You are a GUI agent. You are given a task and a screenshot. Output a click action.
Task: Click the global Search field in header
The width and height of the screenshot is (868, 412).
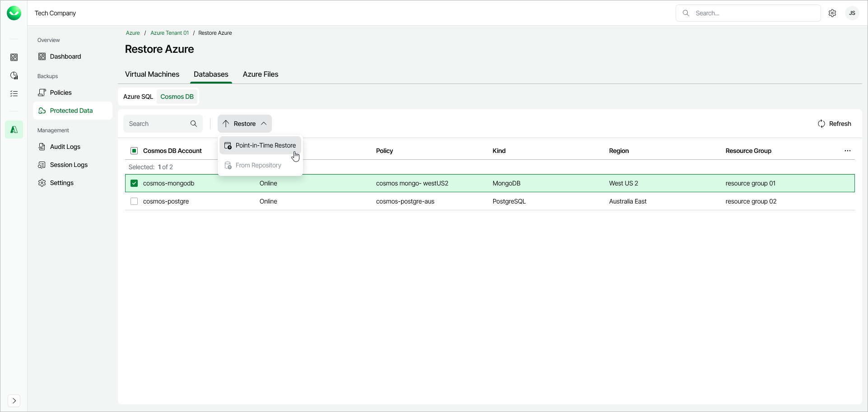(x=754, y=13)
